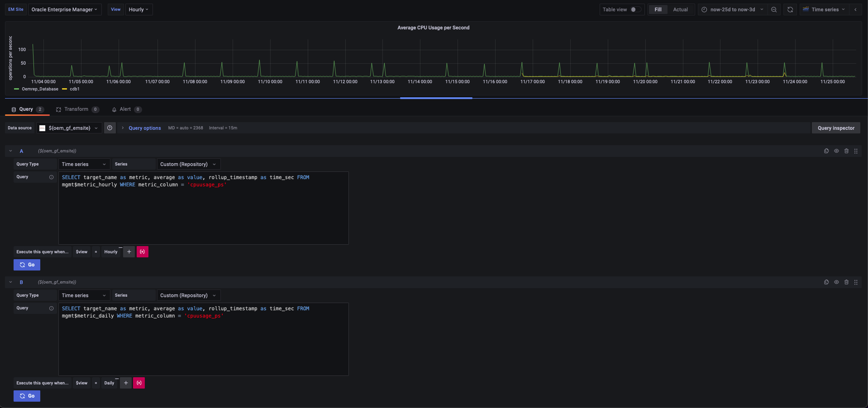Grab the drag handle of query A
Viewport: 868px width, 408px height.
[x=856, y=151]
